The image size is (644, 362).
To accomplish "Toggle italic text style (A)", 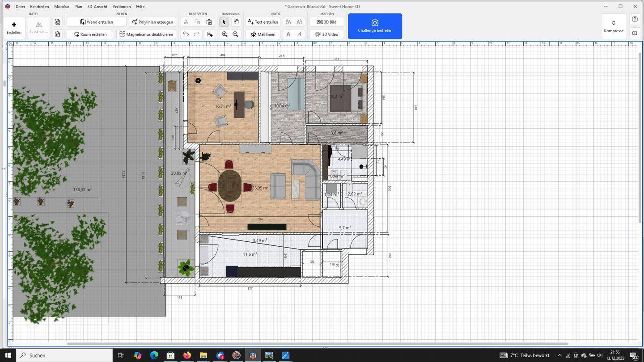I will [x=299, y=34].
